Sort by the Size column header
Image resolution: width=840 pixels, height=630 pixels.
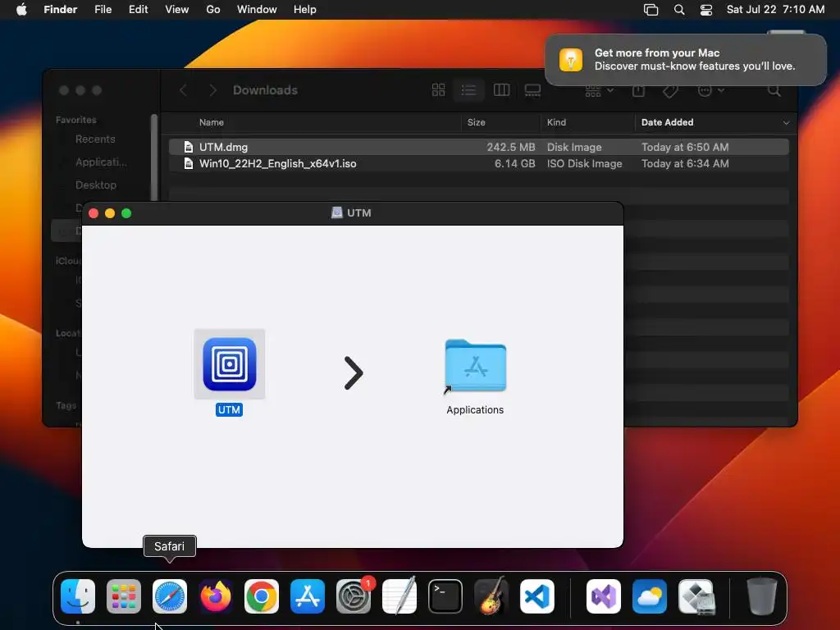tap(477, 123)
